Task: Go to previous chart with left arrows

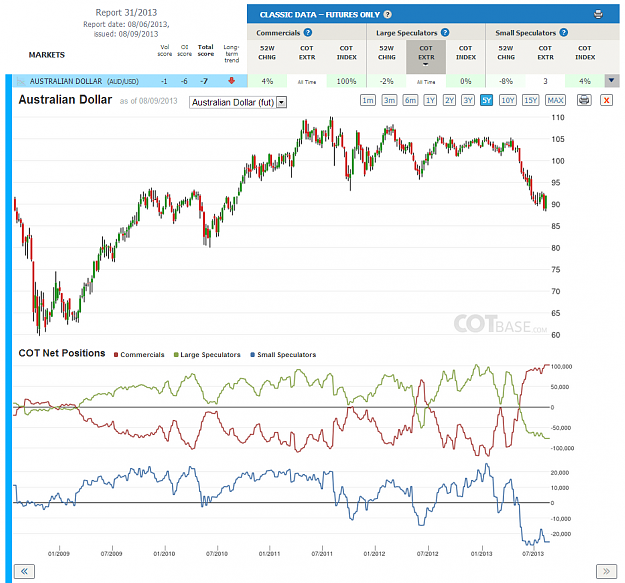Action: click(x=24, y=571)
